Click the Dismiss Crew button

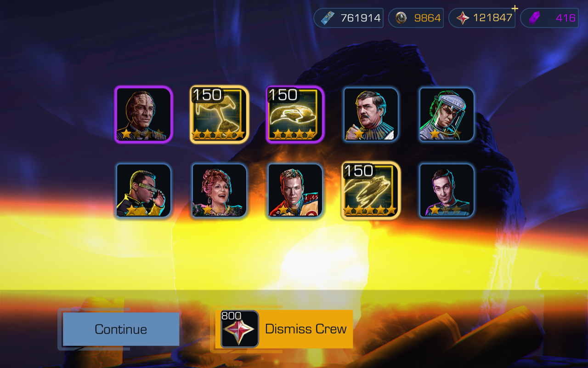(284, 329)
